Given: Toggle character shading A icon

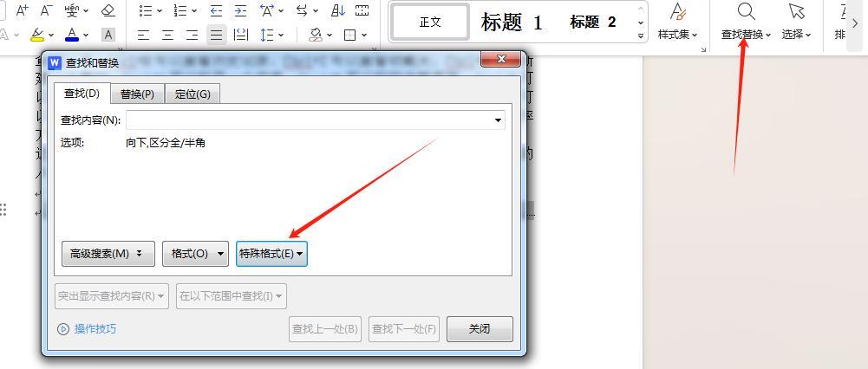Looking at the screenshot, I should pyautogui.click(x=108, y=35).
